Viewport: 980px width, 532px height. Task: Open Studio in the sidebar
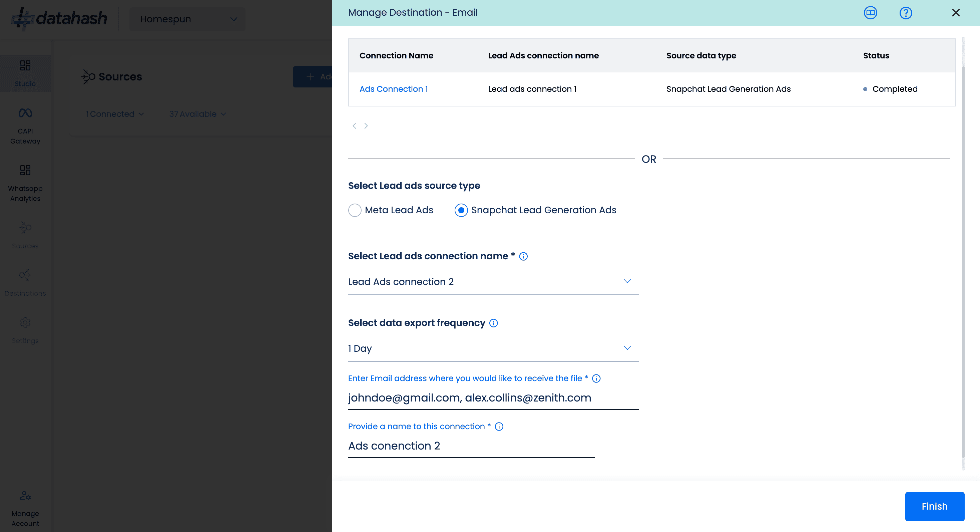(x=25, y=73)
